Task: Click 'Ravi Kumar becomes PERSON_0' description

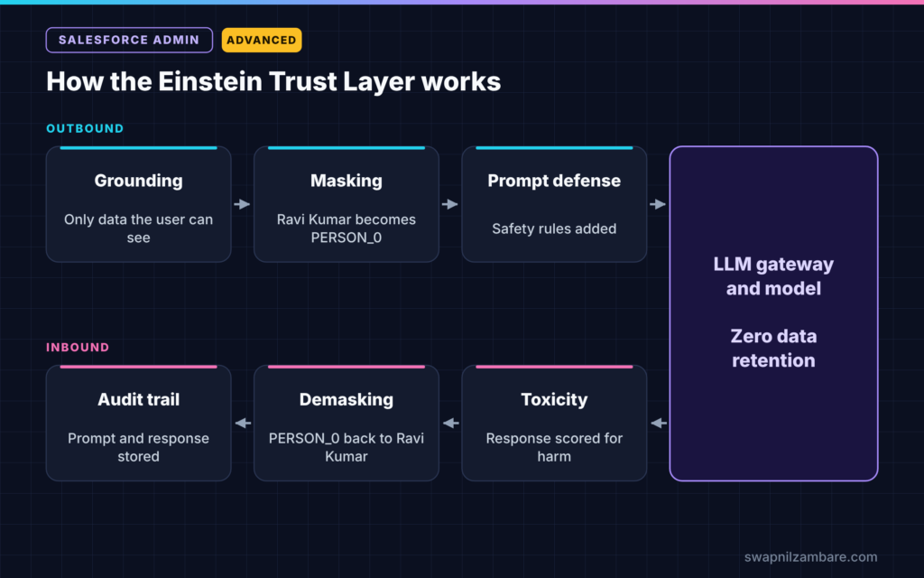Action: pos(346,228)
